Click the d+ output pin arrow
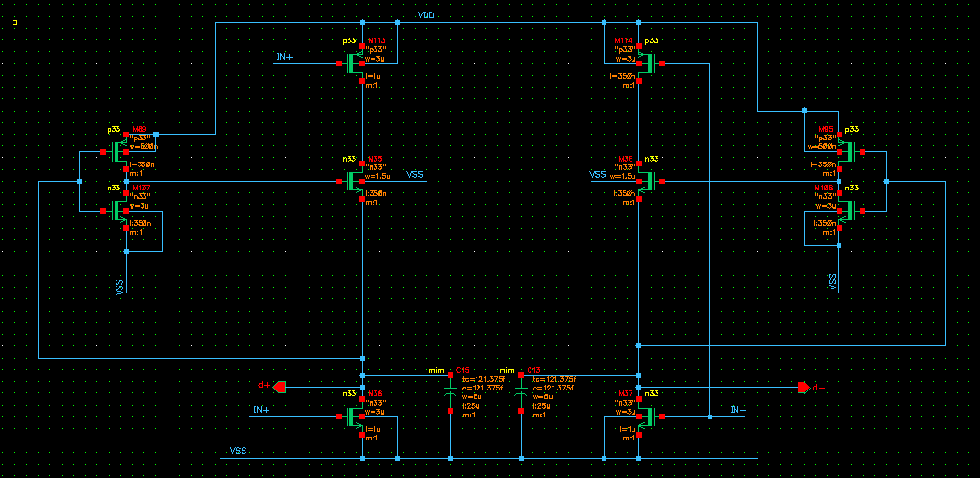This screenshot has width=980, height=478. [x=279, y=388]
